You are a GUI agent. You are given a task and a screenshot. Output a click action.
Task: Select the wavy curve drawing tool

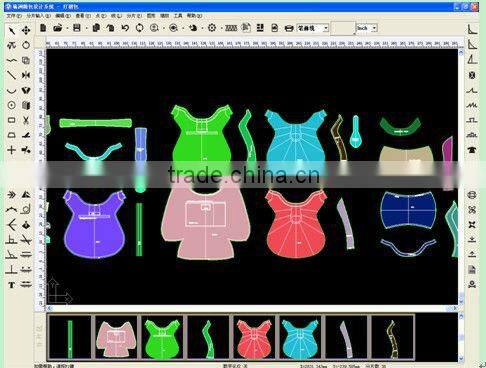12,60
